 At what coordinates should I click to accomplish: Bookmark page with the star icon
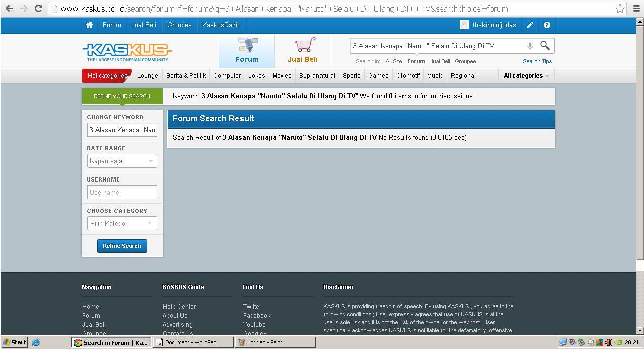[x=620, y=8]
